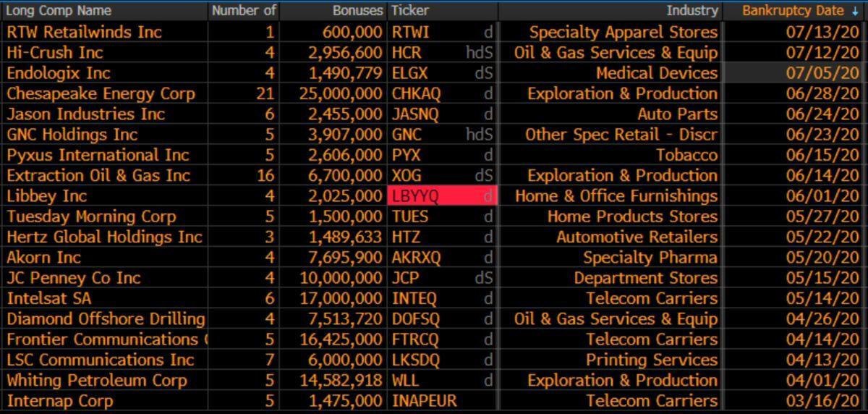Image resolution: width=868 pixels, height=414 pixels.
Task: Click the number 21 in Chesapeake row
Action: (x=265, y=93)
